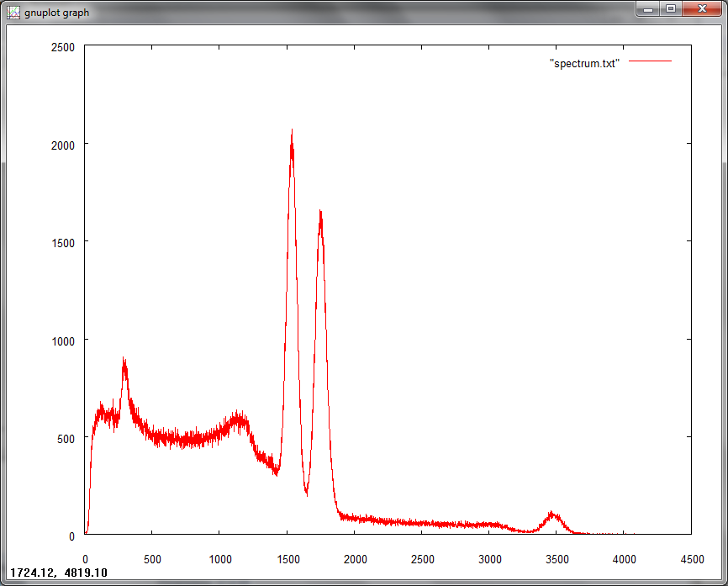
Task: Click the 4500 label on the x-axis
Action: point(692,560)
